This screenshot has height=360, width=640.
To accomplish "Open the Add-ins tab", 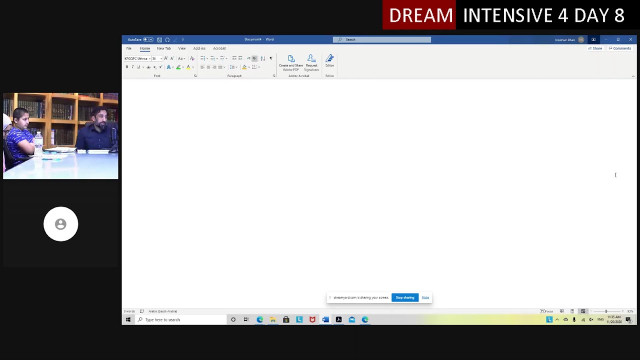I will click(199, 49).
